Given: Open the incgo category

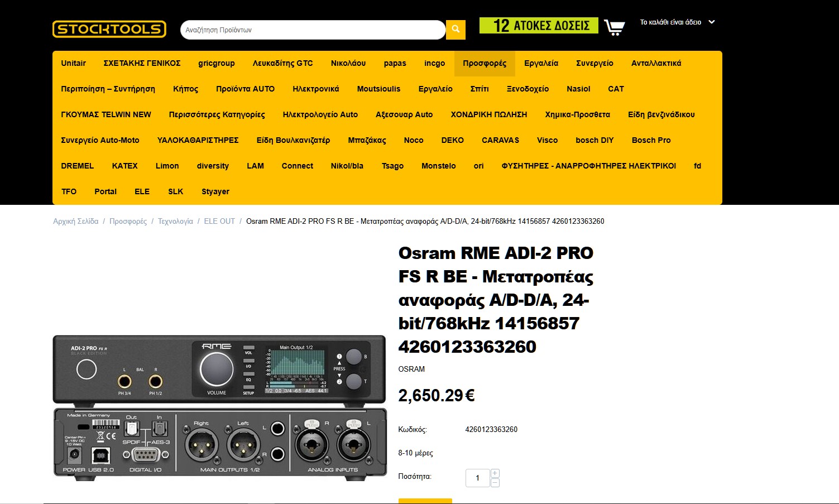Looking at the screenshot, I should point(435,63).
